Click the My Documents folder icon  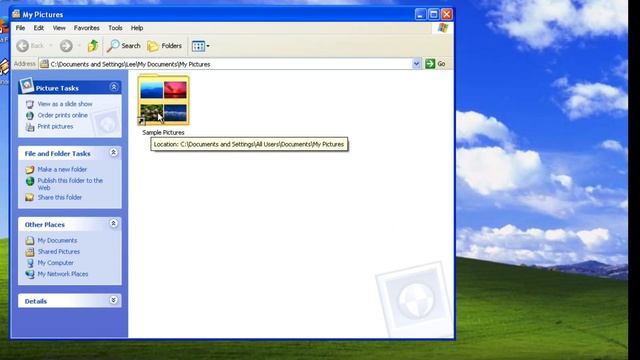click(30, 240)
